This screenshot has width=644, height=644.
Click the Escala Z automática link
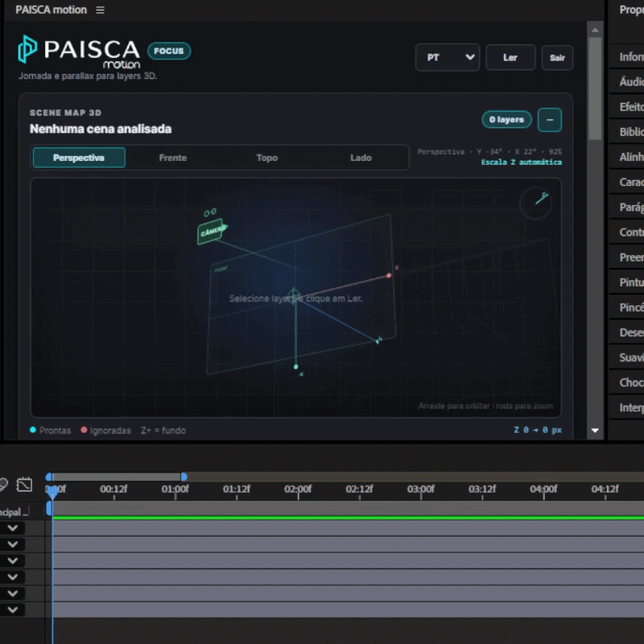click(521, 163)
